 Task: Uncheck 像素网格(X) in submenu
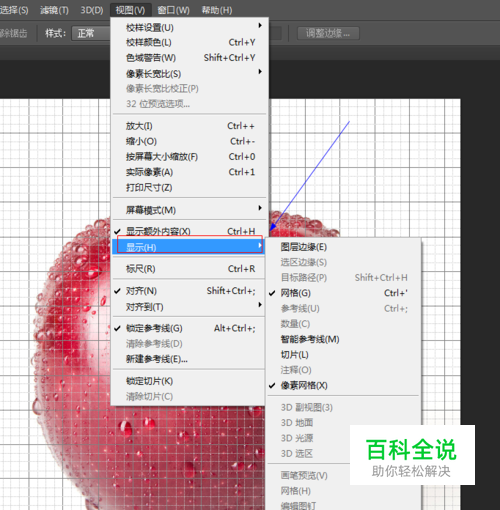coord(343,385)
